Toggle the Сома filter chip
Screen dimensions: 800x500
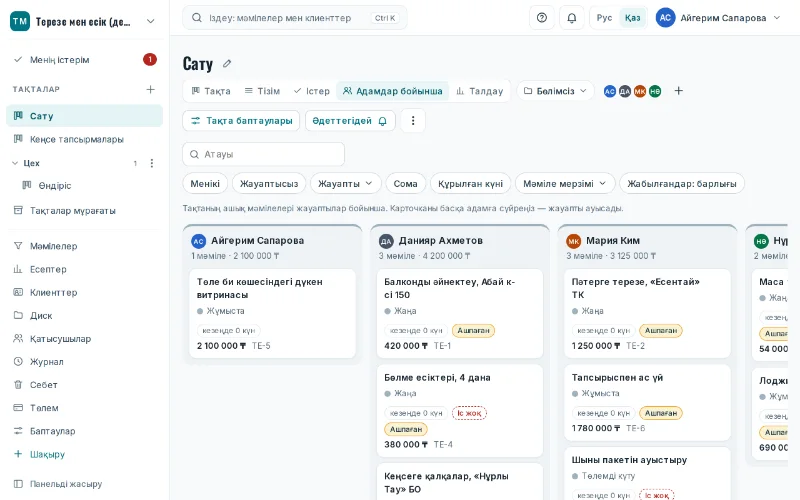tap(405, 184)
